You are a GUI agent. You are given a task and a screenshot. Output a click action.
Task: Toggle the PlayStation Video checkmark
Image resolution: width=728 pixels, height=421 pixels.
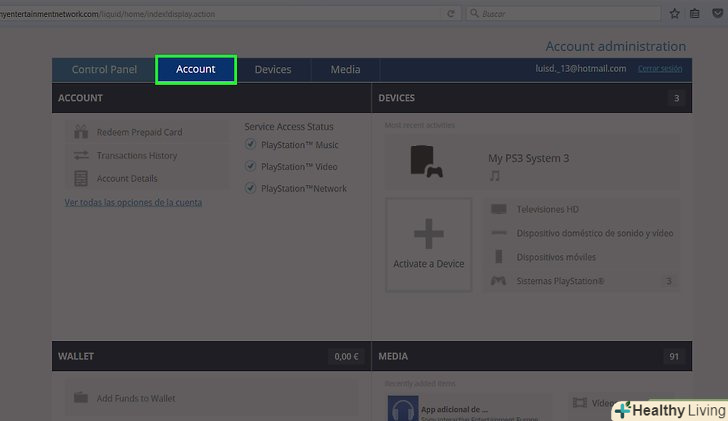click(x=250, y=166)
